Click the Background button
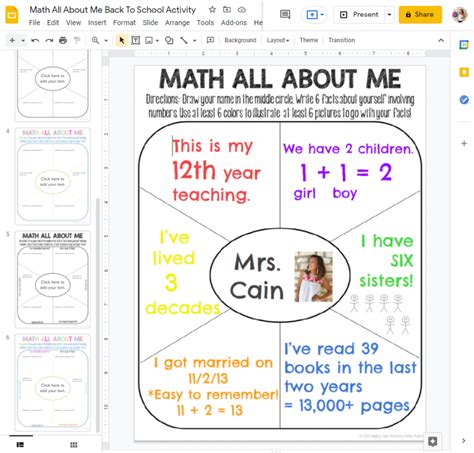Screen dimensions: 474x453 click(x=240, y=40)
